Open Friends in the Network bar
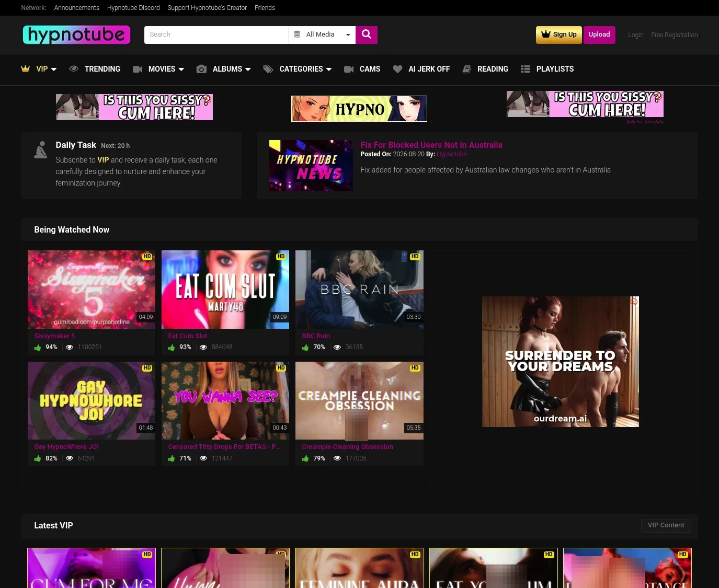Screen dimensions: 719x588 tap(265, 8)
